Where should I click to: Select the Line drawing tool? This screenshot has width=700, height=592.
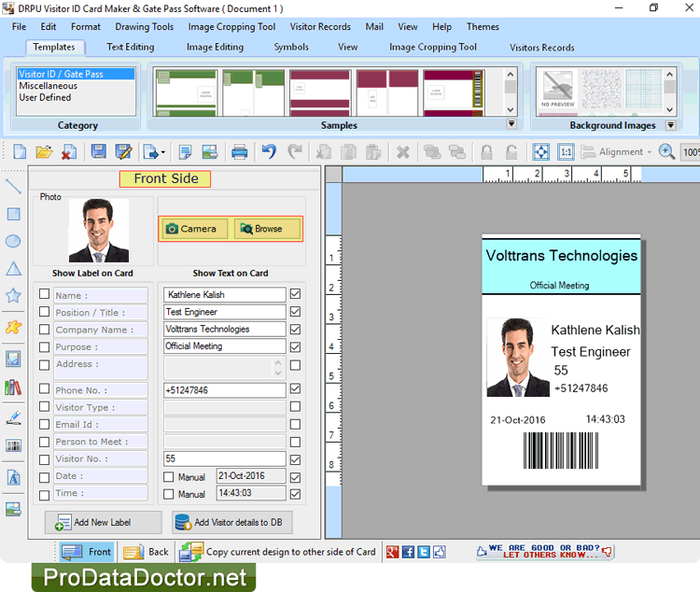pos(13,187)
